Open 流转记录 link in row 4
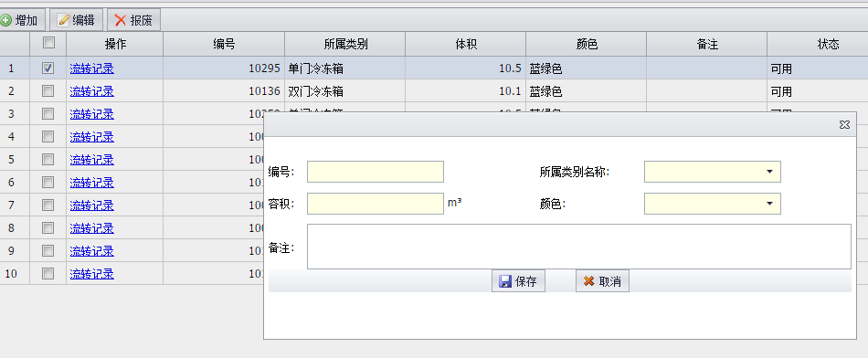The image size is (868, 358). [92, 137]
